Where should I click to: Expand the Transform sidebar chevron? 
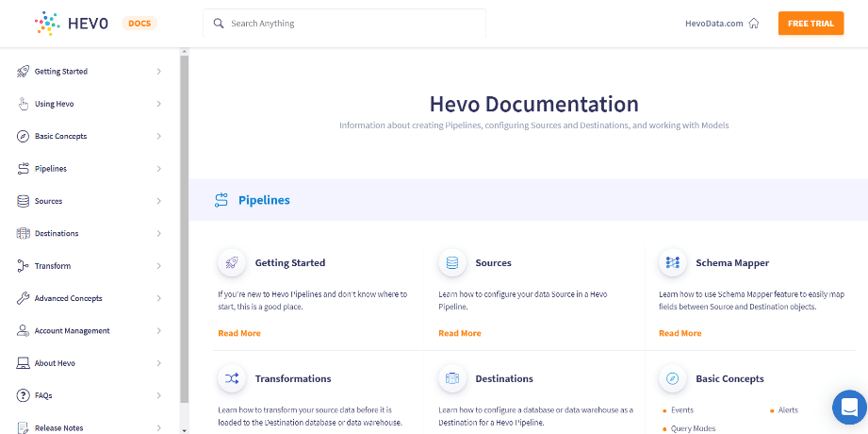pos(159,266)
